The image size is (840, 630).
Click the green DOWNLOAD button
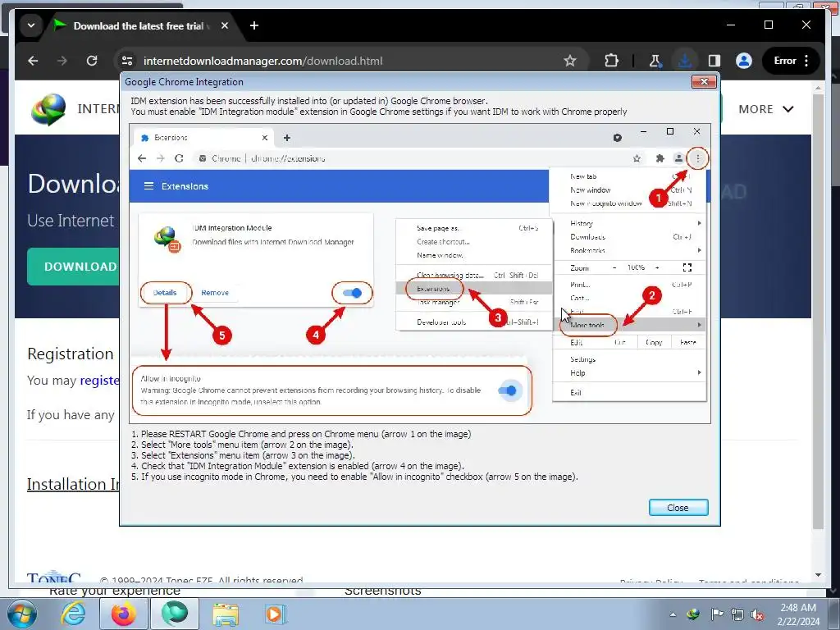coord(73,267)
